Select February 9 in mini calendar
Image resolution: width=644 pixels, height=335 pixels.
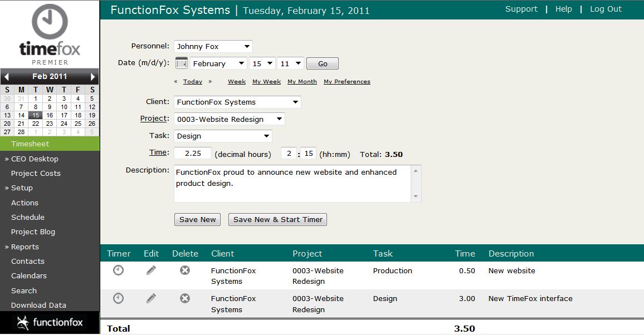pyautogui.click(x=50, y=107)
